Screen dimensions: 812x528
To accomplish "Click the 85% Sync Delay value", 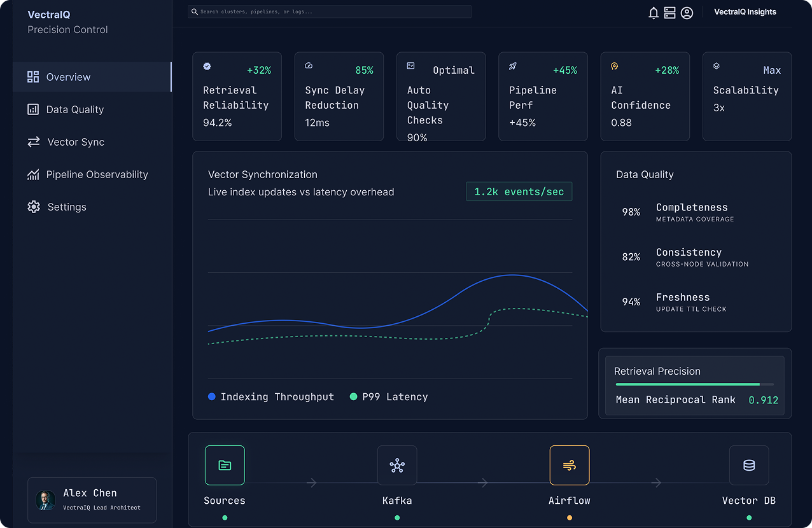I will (x=364, y=71).
